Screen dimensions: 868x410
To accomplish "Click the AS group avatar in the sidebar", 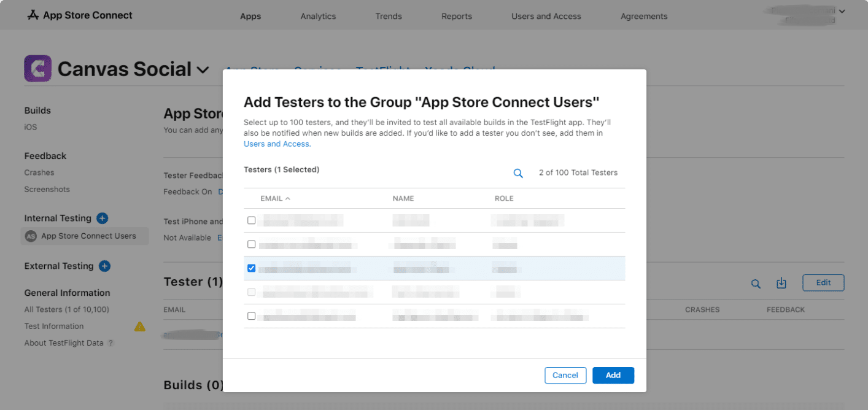I will [x=31, y=236].
